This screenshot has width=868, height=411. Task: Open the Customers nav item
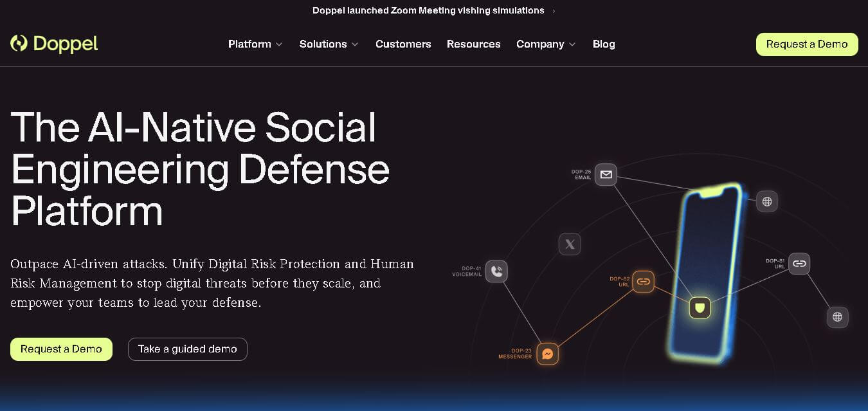(403, 44)
